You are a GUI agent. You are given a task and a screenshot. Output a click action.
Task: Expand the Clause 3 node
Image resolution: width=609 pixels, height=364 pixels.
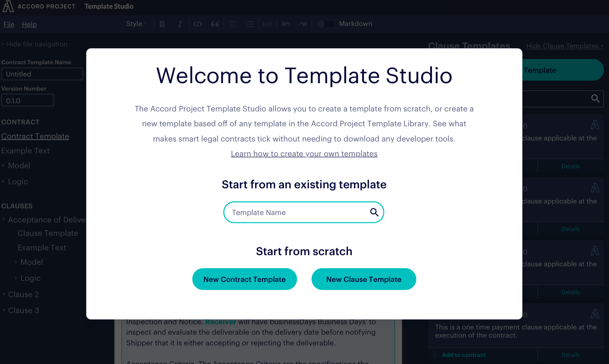coord(4,310)
